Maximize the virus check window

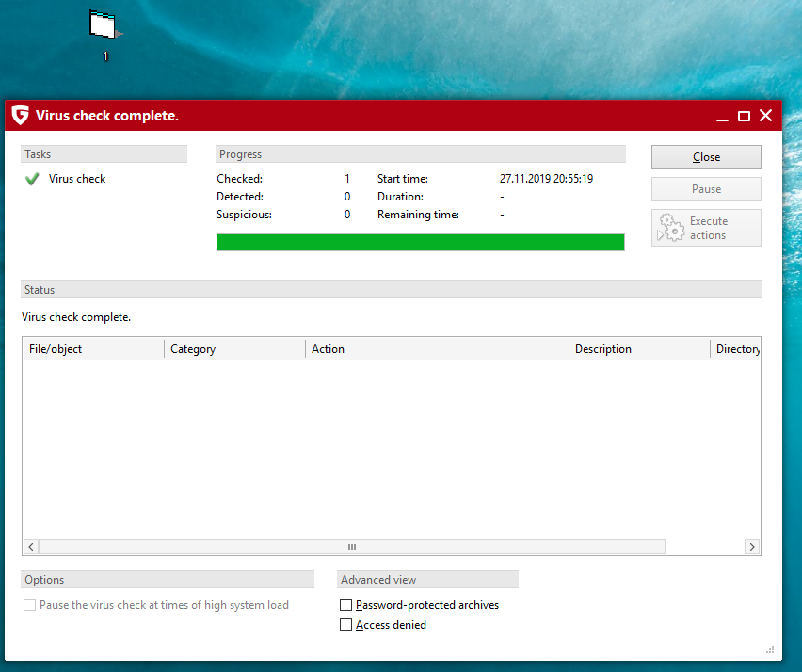(744, 116)
